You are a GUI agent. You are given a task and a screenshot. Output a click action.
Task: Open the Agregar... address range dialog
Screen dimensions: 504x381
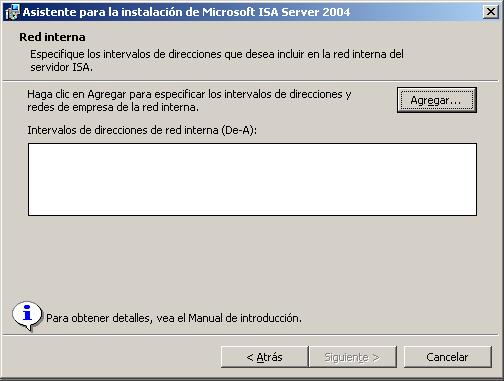pos(437,100)
